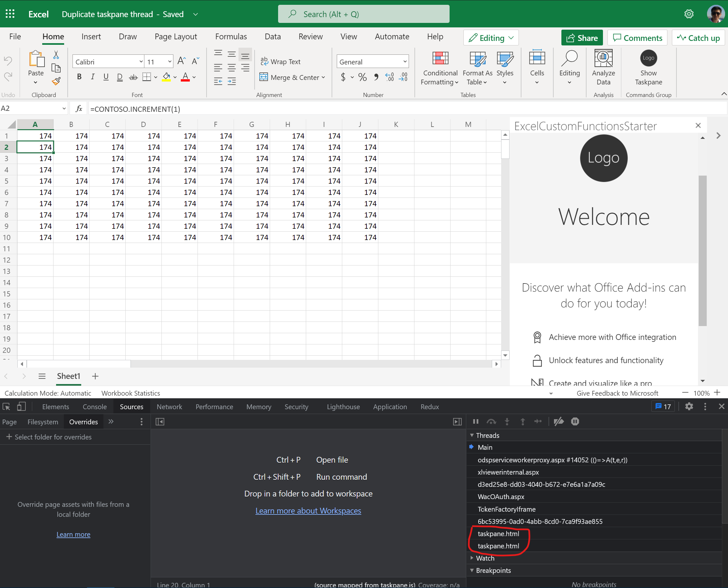The image size is (728, 588).
Task: Click the Percent Style icon
Action: [x=362, y=77]
